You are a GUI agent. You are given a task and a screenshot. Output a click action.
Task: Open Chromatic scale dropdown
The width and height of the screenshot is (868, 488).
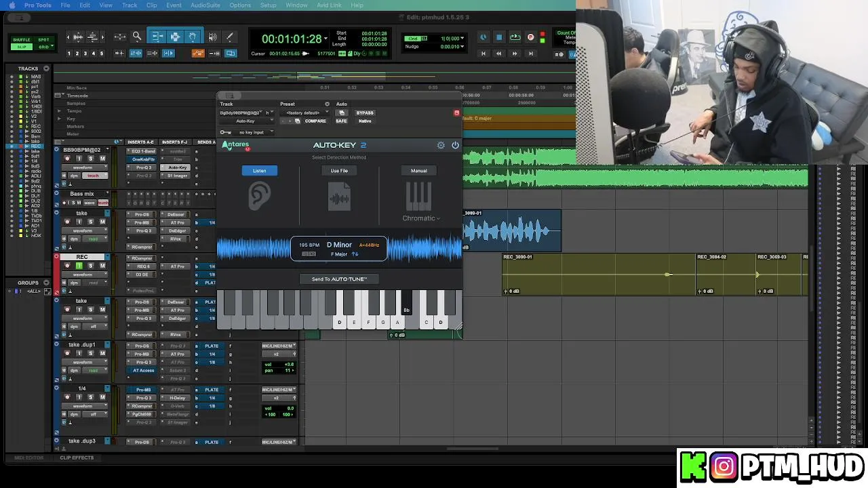click(x=421, y=218)
